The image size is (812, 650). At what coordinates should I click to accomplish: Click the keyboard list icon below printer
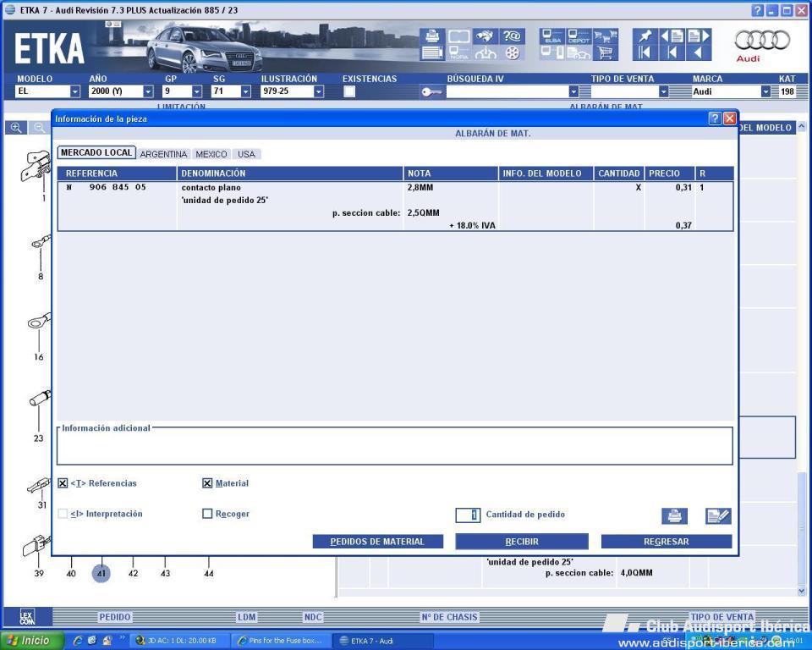pyautogui.click(x=432, y=52)
